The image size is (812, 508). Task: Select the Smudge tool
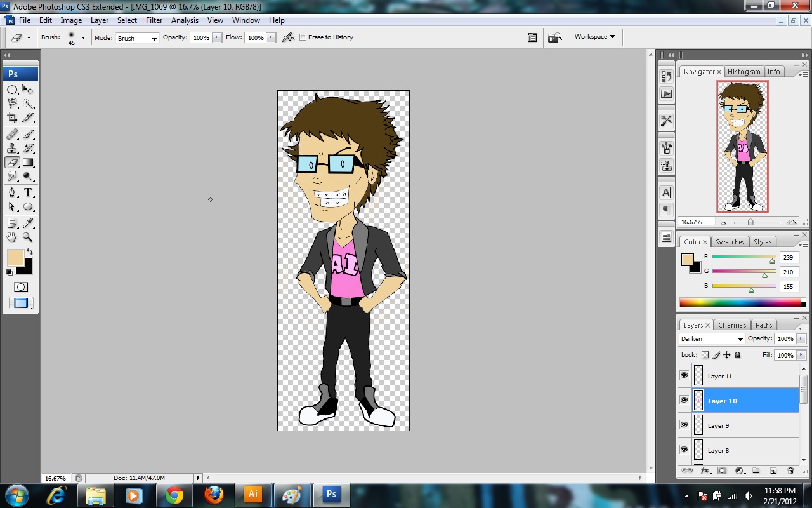point(12,177)
